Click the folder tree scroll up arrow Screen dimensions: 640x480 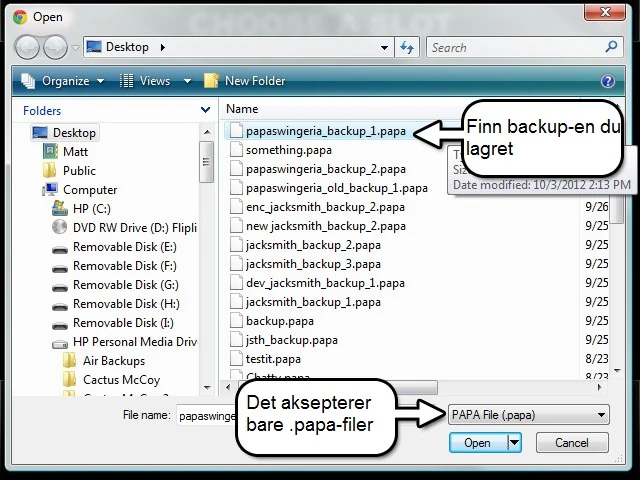(207, 132)
